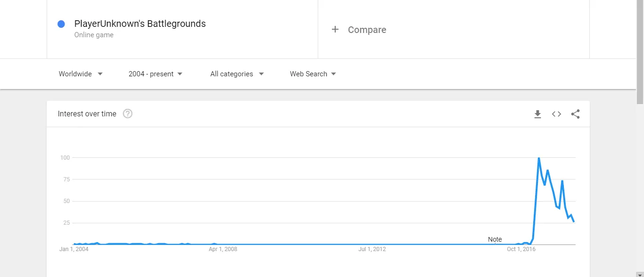Click the Oct 1, 2016 axis label
Screen dimensions: 644x277
(x=521, y=249)
